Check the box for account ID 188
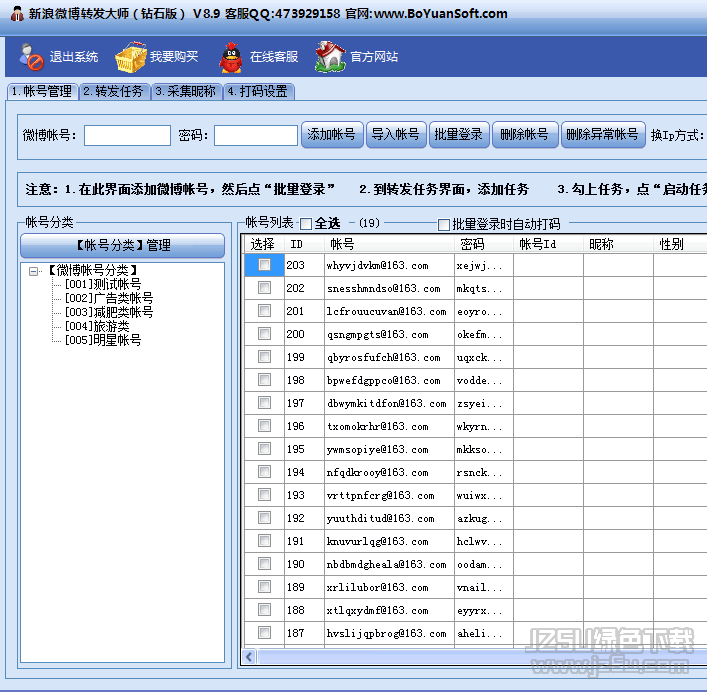Viewport: 707px width, 692px height. pos(265,610)
